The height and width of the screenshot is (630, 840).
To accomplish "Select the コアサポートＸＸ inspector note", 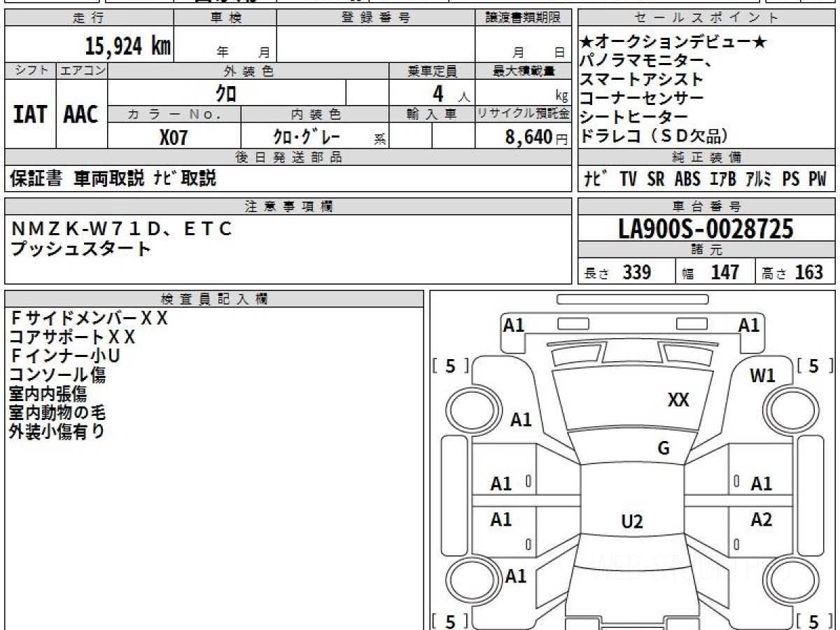I will [x=72, y=337].
